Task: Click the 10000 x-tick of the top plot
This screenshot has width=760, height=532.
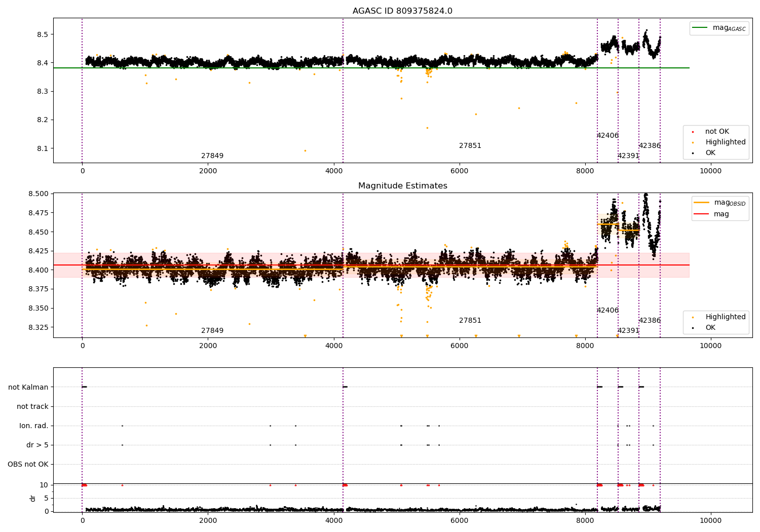Action: coord(710,171)
